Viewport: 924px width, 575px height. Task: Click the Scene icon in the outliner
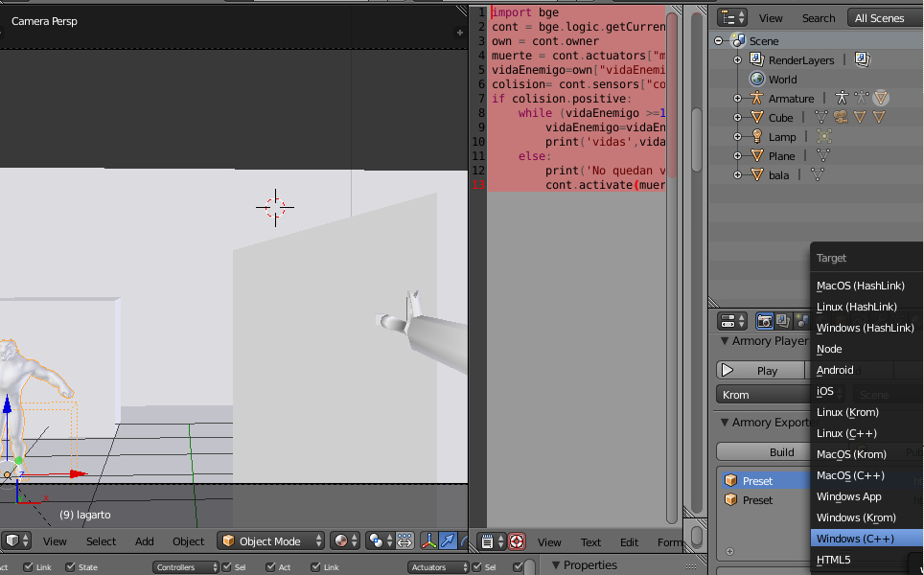738,40
